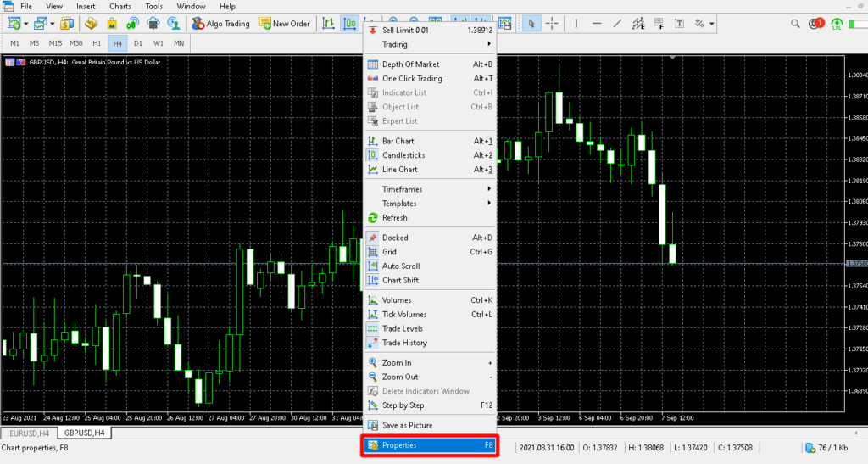
Task: Toggle the Algo Trading button
Action: coord(221,24)
